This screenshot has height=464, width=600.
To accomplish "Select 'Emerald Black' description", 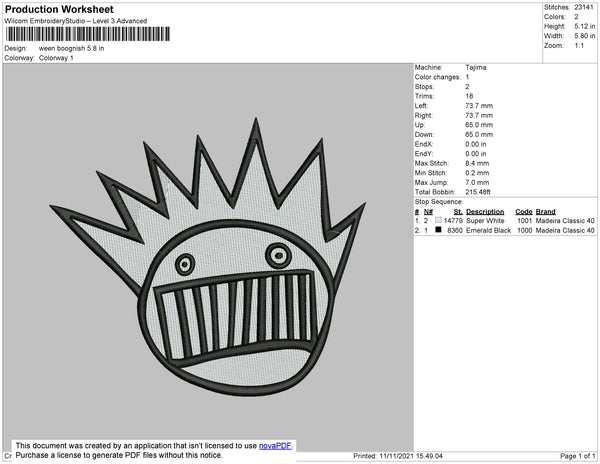I will tap(488, 230).
